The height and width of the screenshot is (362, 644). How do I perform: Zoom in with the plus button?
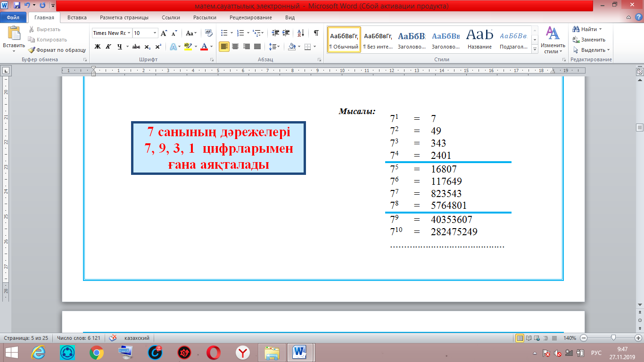coord(638,338)
